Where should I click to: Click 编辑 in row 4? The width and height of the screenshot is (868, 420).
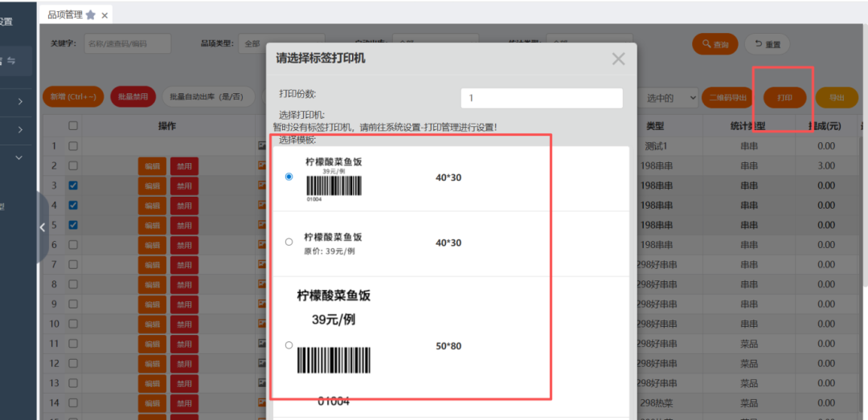(x=152, y=206)
